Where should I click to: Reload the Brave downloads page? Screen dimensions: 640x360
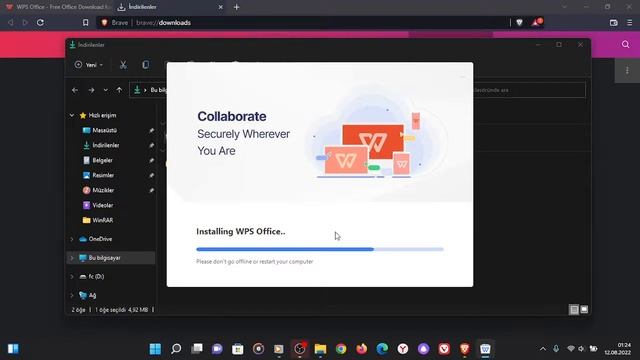pyautogui.click(x=40, y=23)
